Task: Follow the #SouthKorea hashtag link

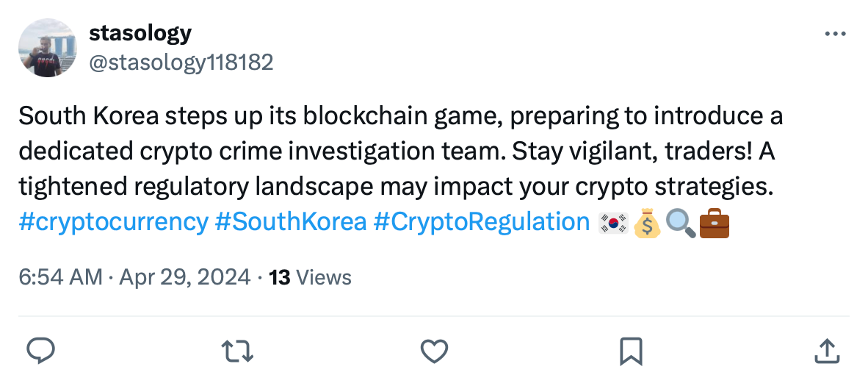Action: click(x=291, y=222)
